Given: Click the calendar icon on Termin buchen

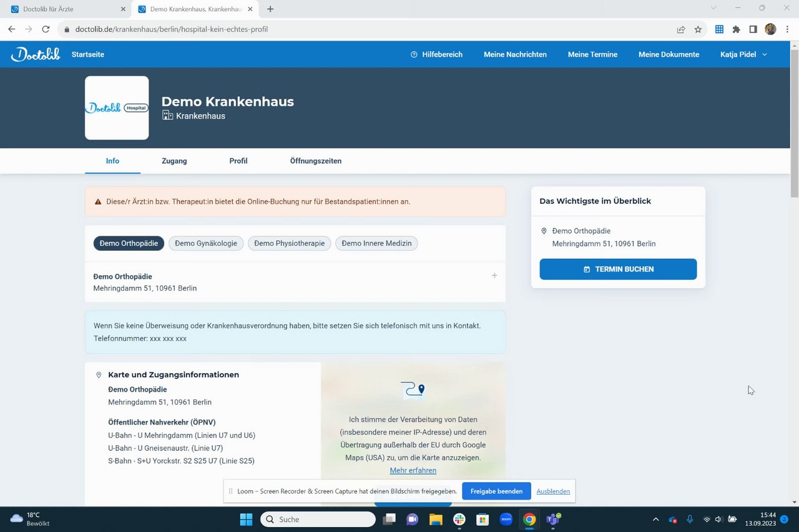Looking at the screenshot, I should pos(587,269).
